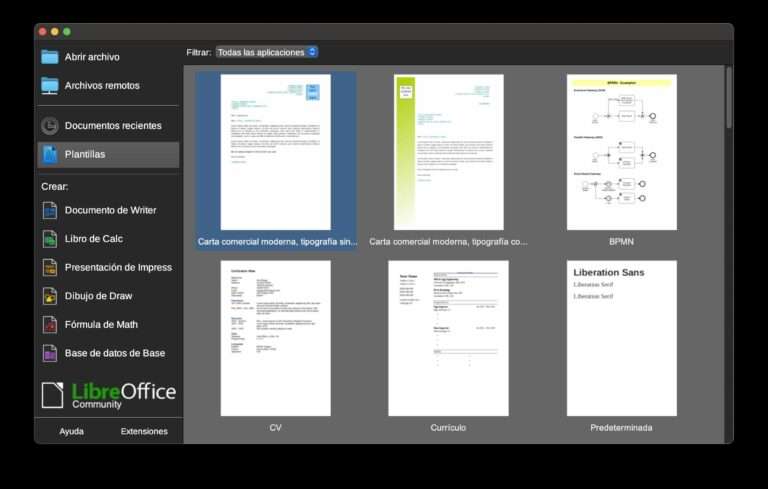Viewport: 768px width, 489px height.
Task: Click the Dibujo de Draw icon
Action: tap(50, 296)
